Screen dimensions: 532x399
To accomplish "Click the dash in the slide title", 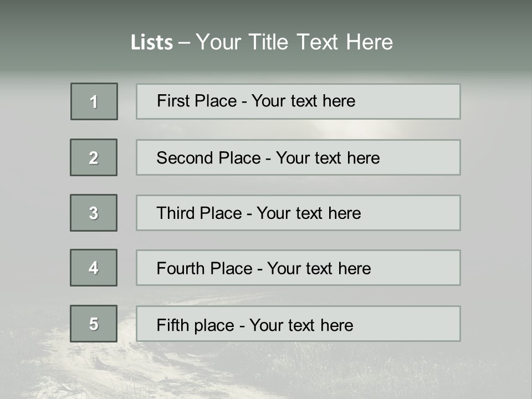I will tap(184, 43).
